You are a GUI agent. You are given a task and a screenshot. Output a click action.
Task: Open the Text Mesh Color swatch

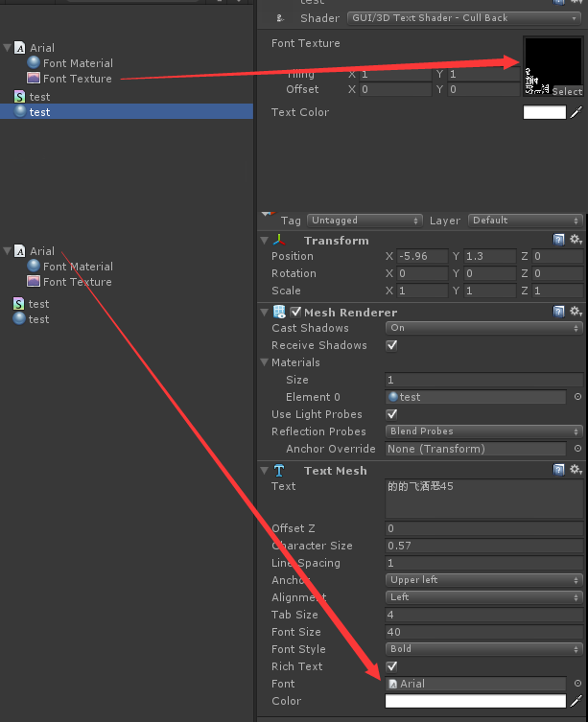[x=475, y=701]
